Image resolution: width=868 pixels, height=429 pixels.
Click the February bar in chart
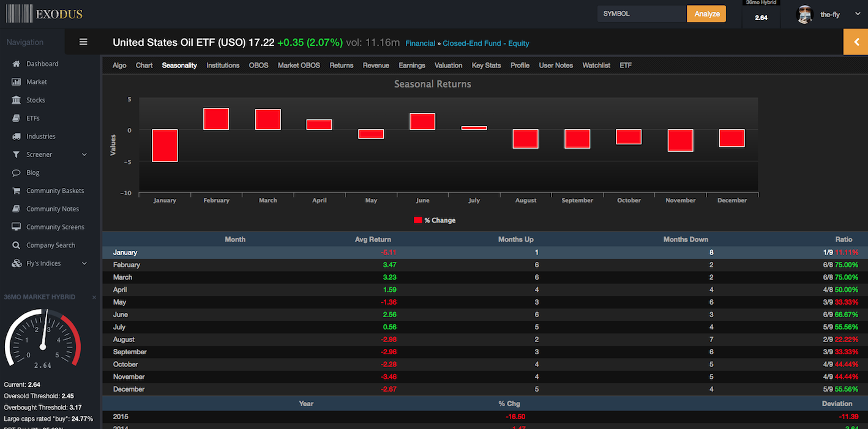pyautogui.click(x=216, y=119)
